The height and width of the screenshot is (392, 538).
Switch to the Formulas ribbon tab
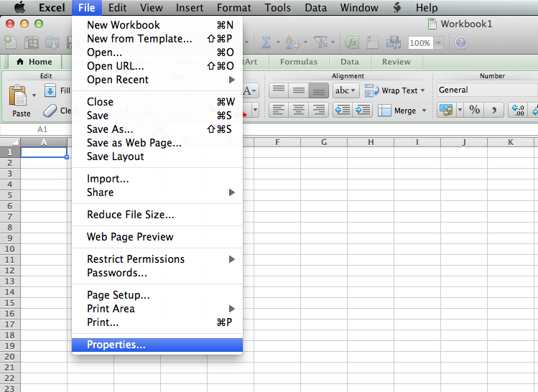(x=299, y=62)
